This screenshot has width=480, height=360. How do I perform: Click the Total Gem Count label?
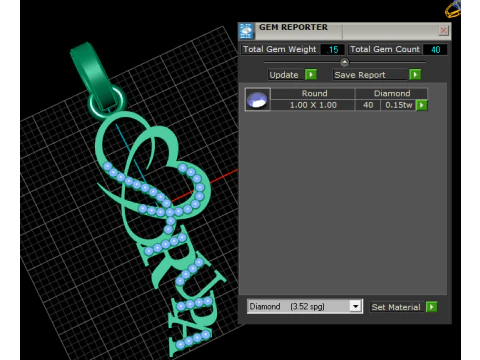pos(385,49)
